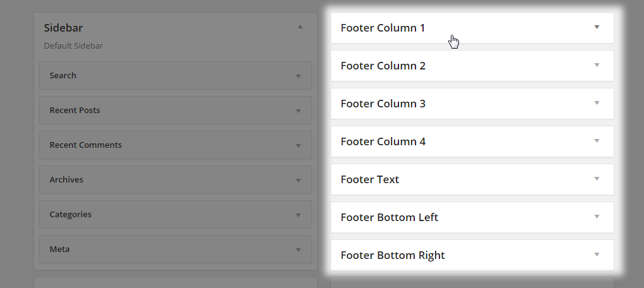Click the Meta widget title
Viewport: 644px width, 288px height.
(59, 249)
